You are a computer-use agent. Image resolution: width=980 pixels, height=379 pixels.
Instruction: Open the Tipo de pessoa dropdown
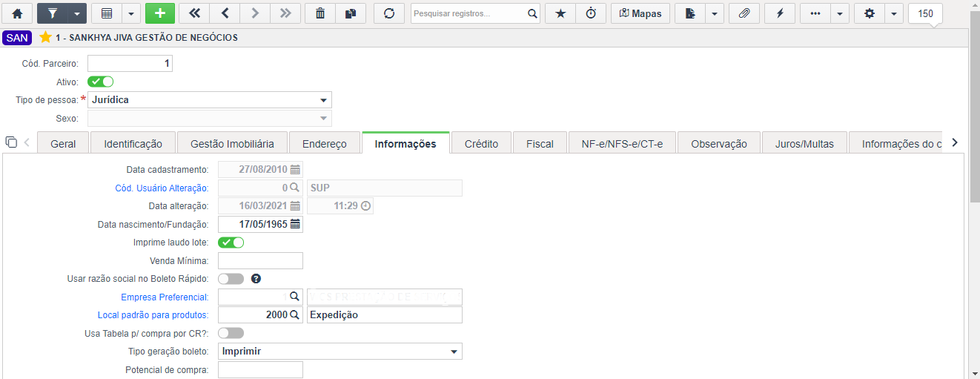click(x=210, y=99)
